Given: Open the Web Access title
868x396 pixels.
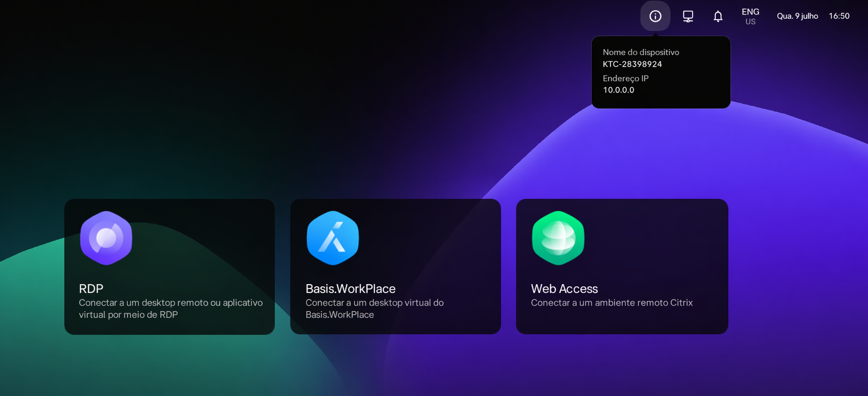Looking at the screenshot, I should point(564,288).
